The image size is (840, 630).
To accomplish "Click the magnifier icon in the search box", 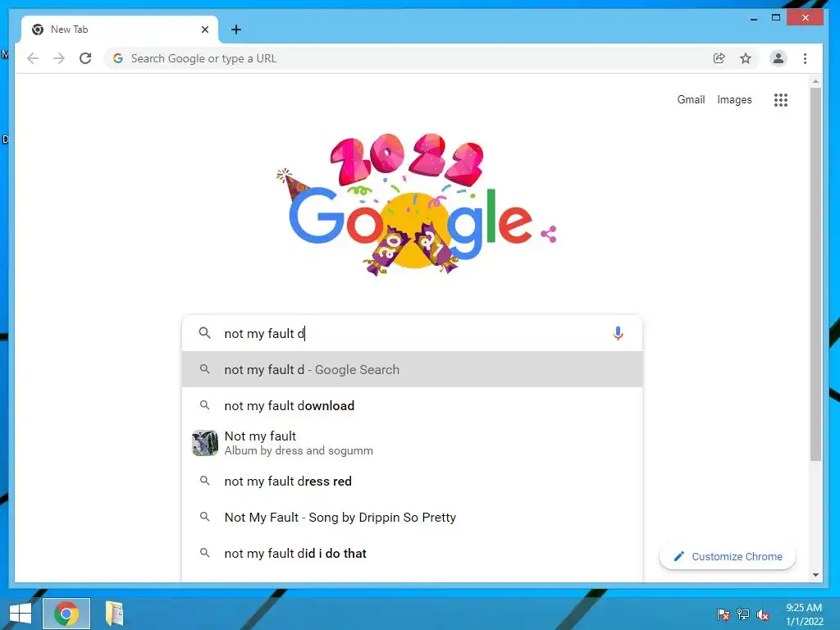I will coord(204,333).
